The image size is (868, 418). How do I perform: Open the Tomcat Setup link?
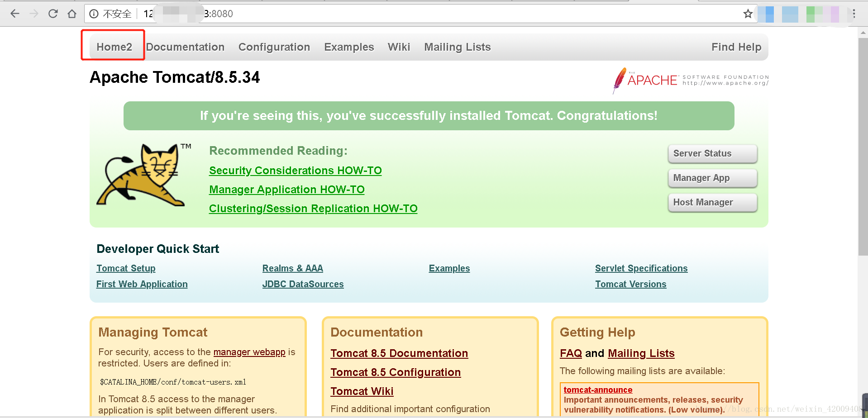(126, 268)
